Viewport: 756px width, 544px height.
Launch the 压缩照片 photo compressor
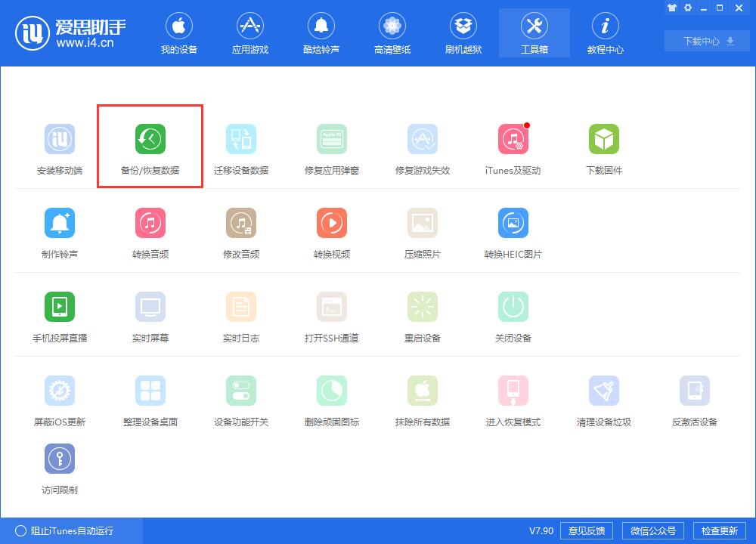(x=422, y=230)
